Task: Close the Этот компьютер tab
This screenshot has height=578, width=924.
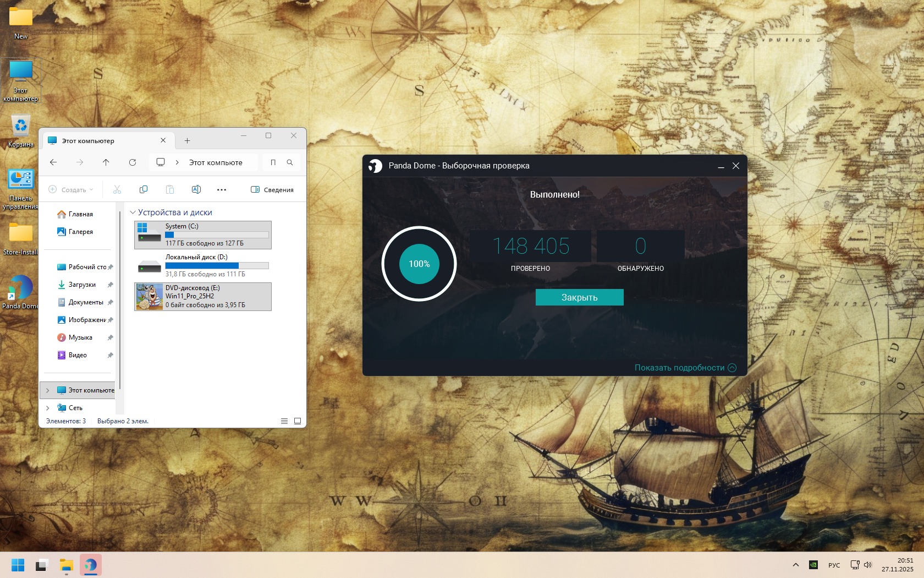Action: pos(163,141)
